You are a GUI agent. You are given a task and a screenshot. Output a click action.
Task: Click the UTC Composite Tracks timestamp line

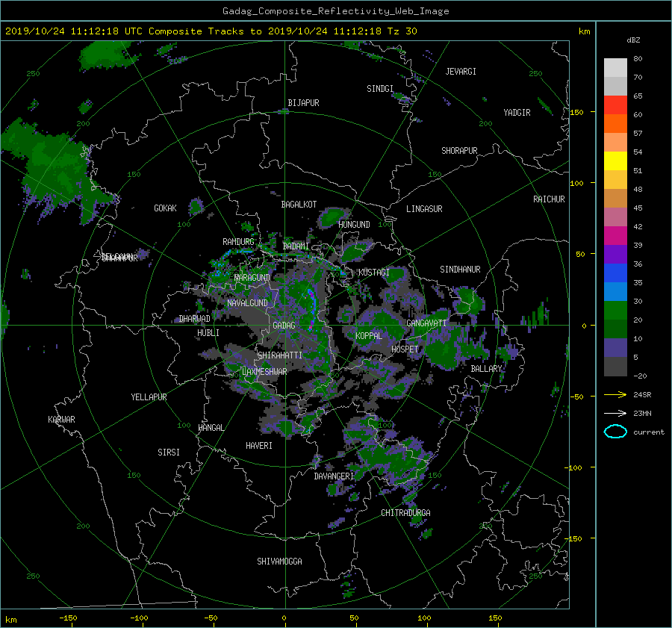(211, 31)
